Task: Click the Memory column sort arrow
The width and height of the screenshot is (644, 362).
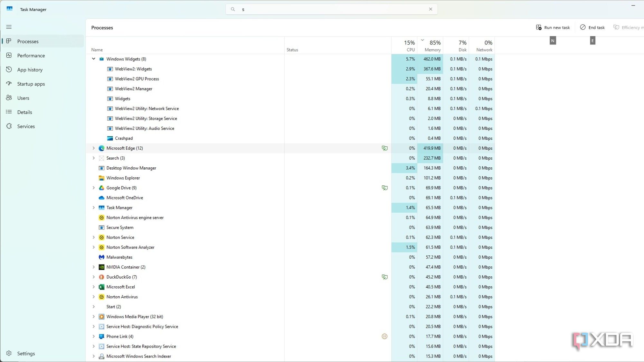Action: click(x=422, y=40)
